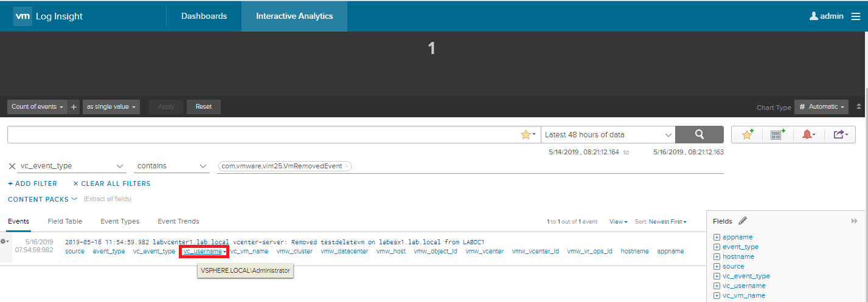The width and height of the screenshot is (868, 302).
Task: Click CLEAR ALL FILTERS
Action: click(112, 184)
